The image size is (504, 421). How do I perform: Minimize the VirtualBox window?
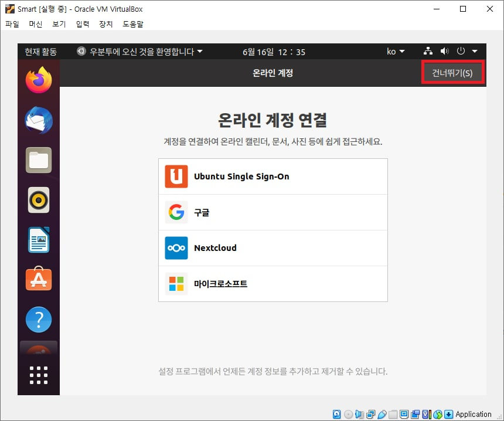437,9
